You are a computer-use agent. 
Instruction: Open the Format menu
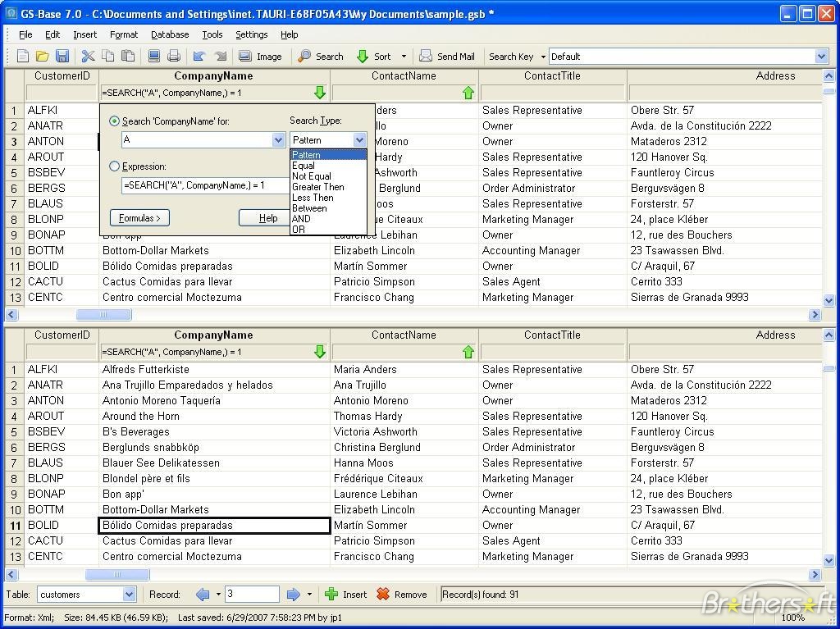click(124, 34)
